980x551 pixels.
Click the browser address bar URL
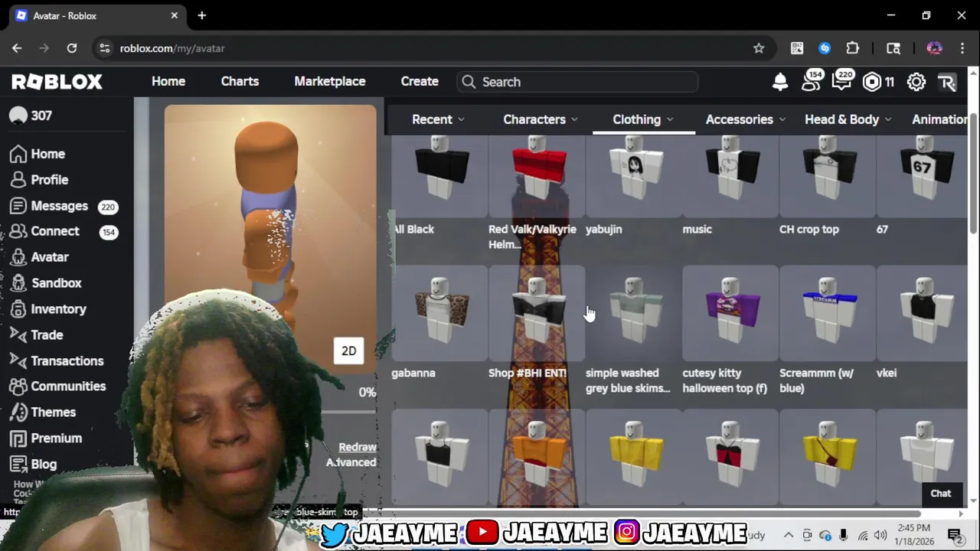tap(172, 48)
